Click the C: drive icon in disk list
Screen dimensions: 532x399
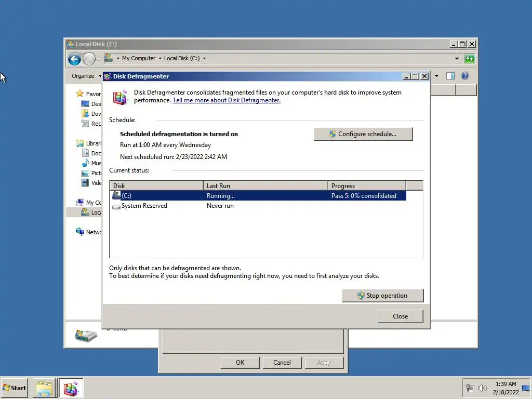(116, 195)
